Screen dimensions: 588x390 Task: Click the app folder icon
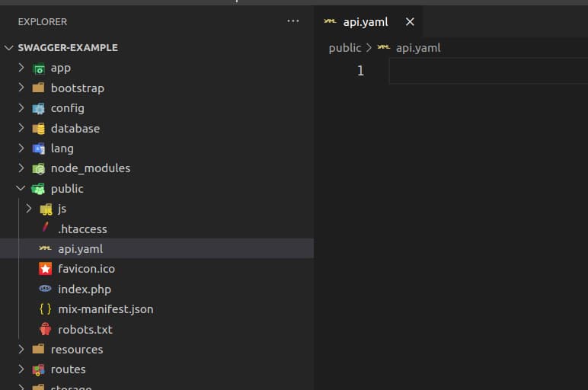pyautogui.click(x=38, y=69)
